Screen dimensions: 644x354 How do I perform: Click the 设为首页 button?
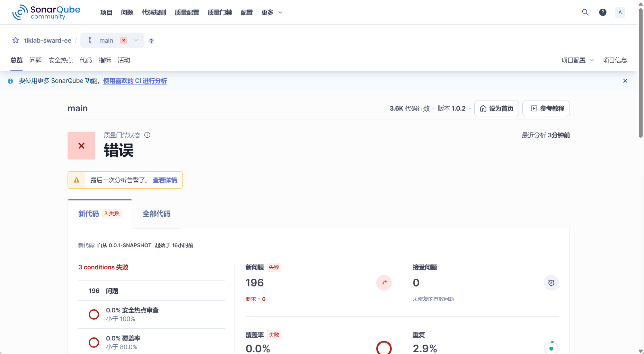click(496, 108)
